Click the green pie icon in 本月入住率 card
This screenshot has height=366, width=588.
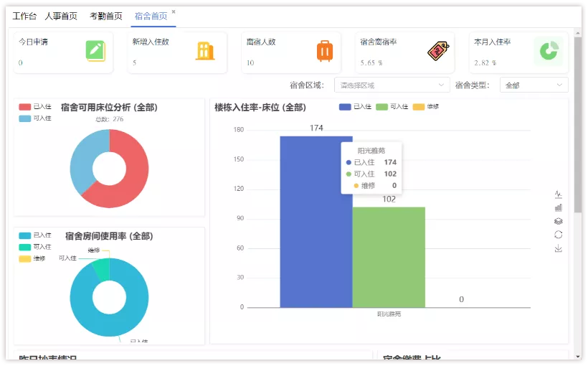tap(549, 51)
